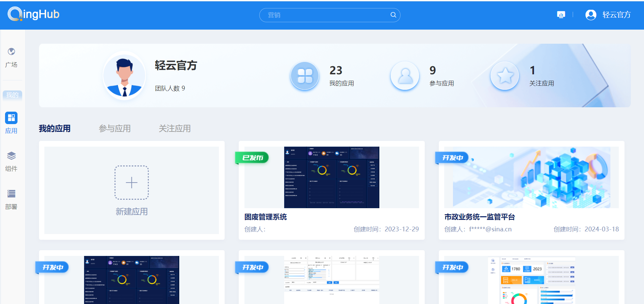Click the profile portrait of 轻云官方
This screenshot has width=644, height=304.
pyautogui.click(x=124, y=76)
